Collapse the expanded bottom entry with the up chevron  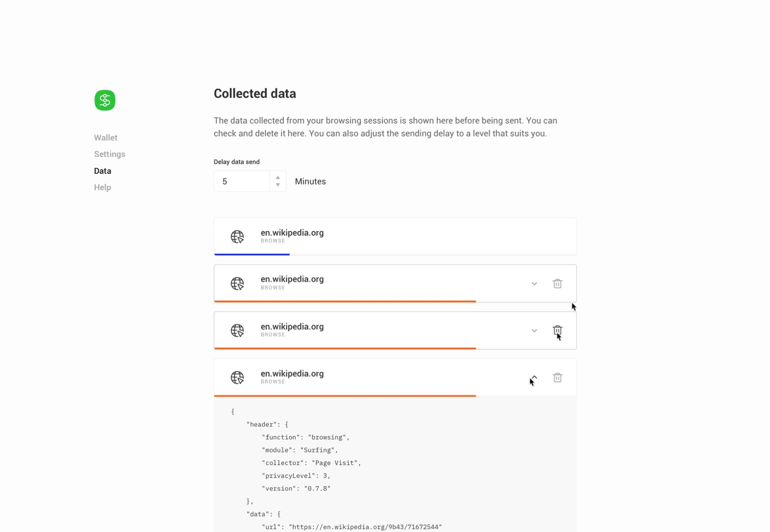coord(534,377)
